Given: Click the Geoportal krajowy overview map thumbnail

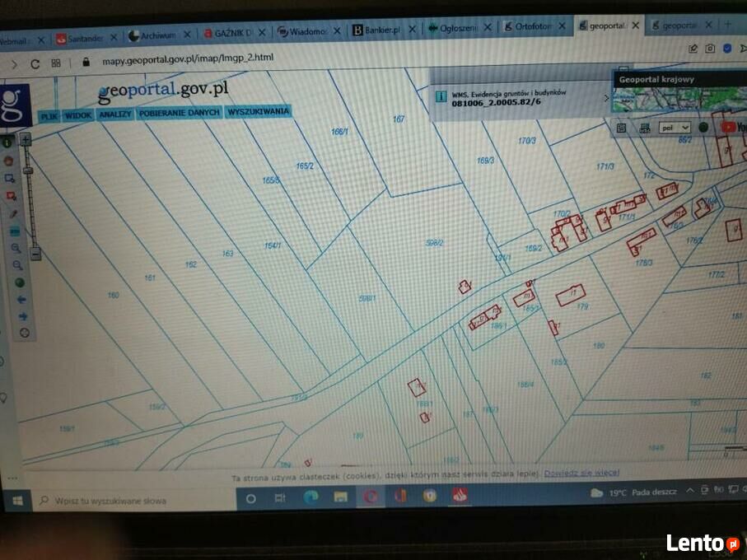Looking at the screenshot, I should click(x=679, y=99).
